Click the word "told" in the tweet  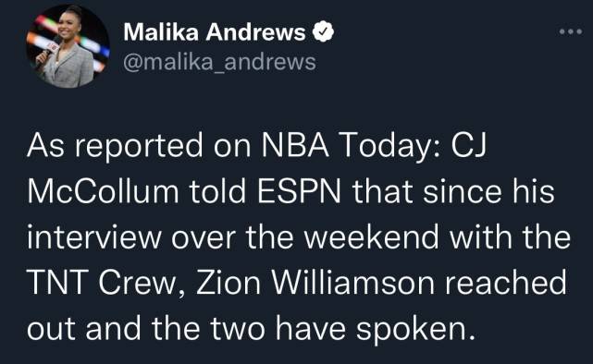pos(217,191)
